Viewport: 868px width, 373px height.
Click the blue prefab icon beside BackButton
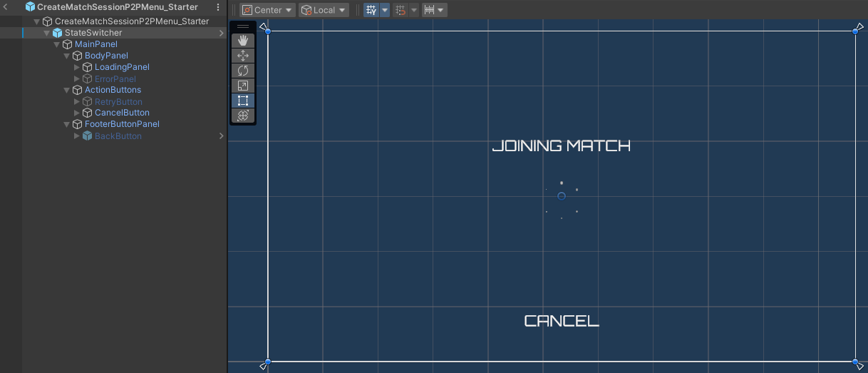point(88,136)
